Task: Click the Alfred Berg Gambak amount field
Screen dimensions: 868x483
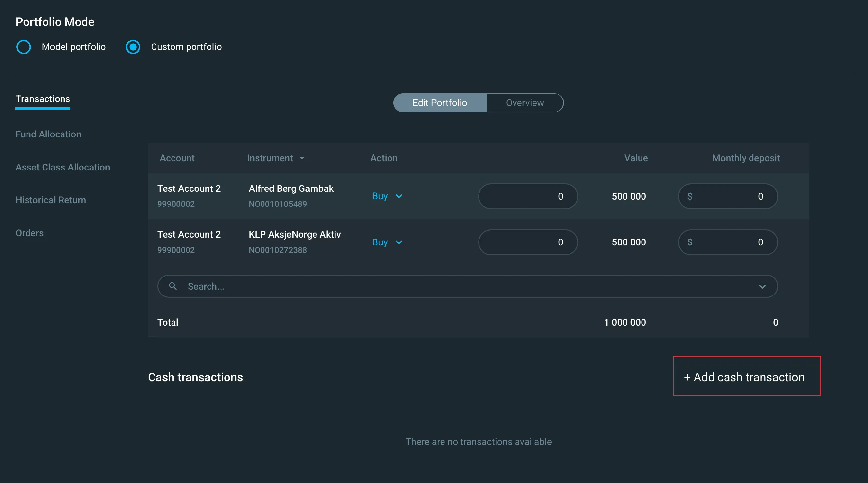Action: (528, 196)
